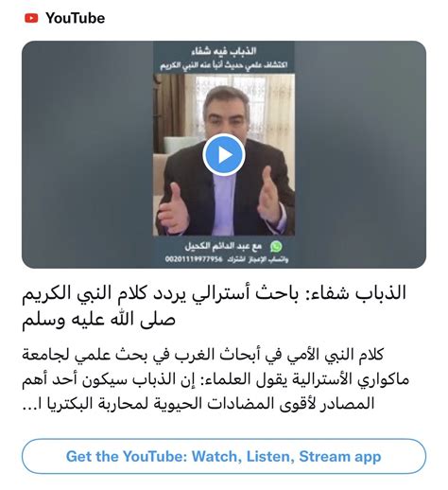448x490 pixels.
Task: Click the YouTube source label text
Action: click(x=76, y=18)
